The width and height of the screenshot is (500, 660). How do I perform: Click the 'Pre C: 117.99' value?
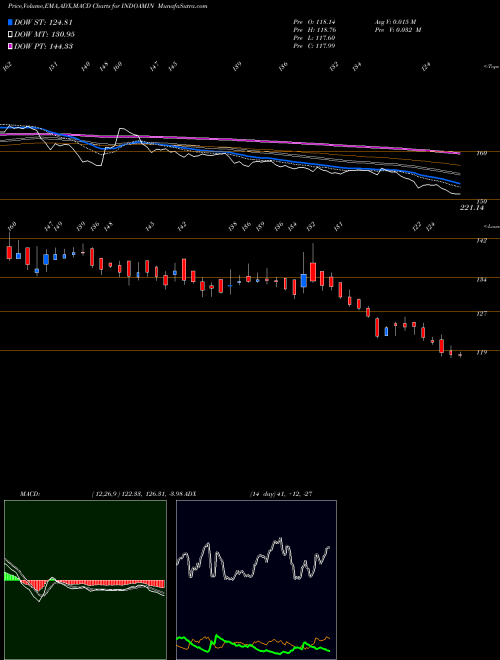[314, 46]
